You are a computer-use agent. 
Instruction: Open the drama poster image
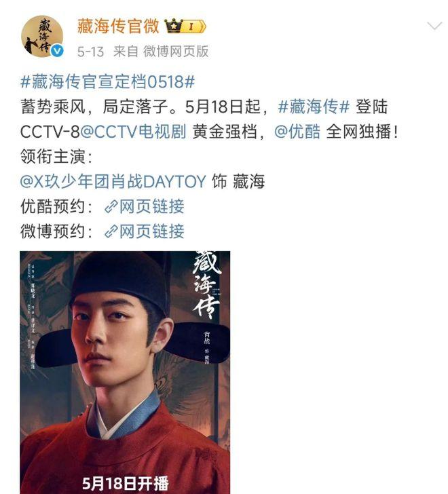(125, 373)
